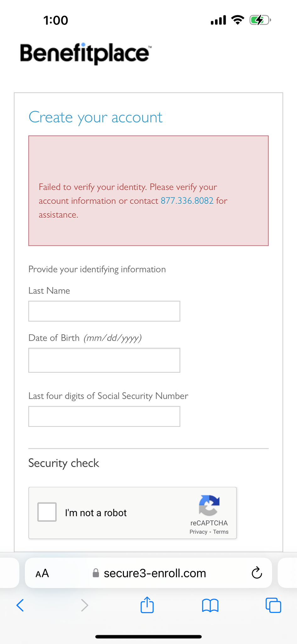The width and height of the screenshot is (297, 644).
Task: Focus the Date of Birth field
Action: [104, 360]
